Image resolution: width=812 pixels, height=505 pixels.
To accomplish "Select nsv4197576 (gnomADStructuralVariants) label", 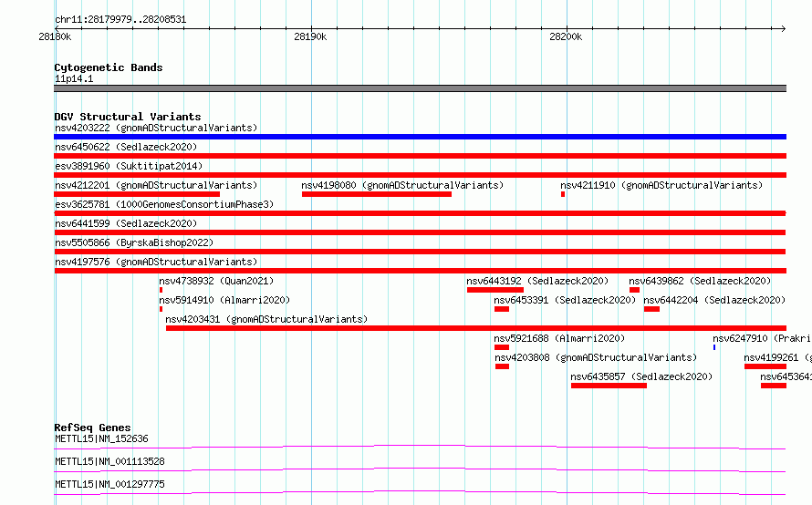I will 156,262.
